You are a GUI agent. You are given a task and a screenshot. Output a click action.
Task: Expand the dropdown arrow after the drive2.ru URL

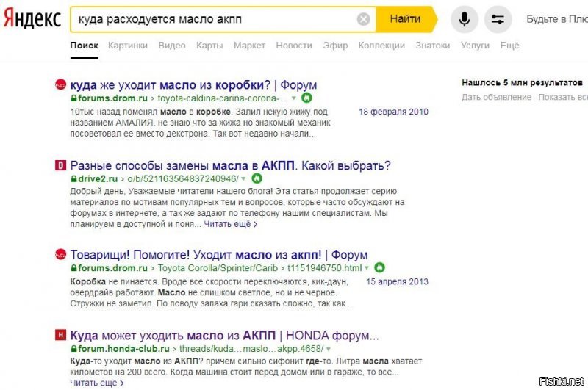tap(243, 178)
